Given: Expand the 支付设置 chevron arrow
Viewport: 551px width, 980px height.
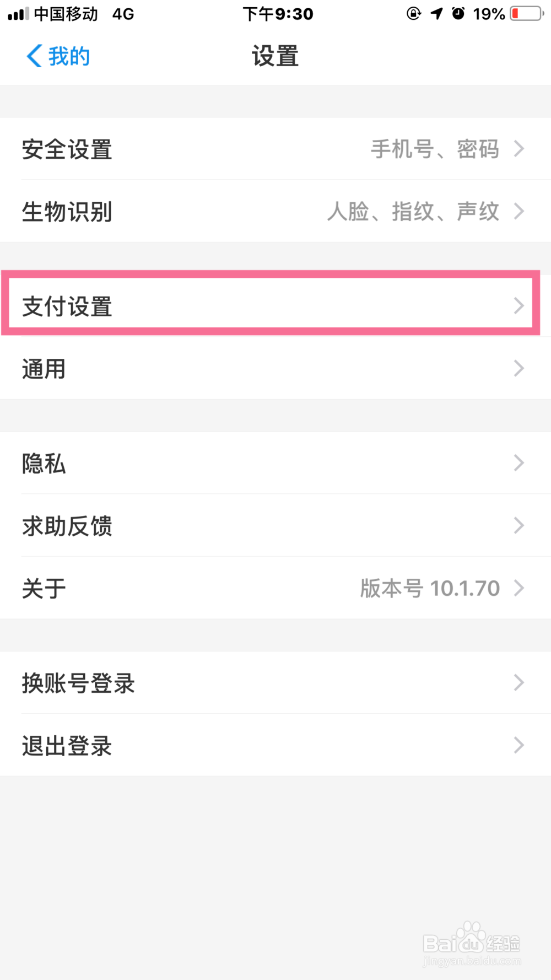Looking at the screenshot, I should click(x=518, y=306).
